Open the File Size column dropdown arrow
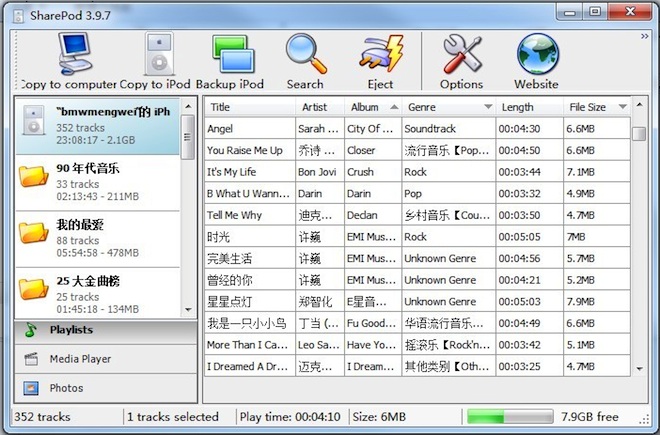This screenshot has height=435, width=660. pos(623,107)
